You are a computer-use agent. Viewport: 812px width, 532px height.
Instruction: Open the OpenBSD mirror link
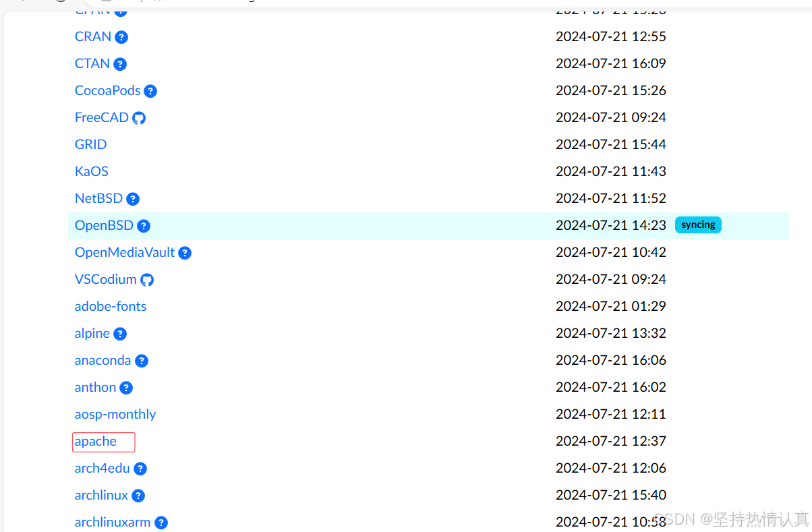coord(105,225)
